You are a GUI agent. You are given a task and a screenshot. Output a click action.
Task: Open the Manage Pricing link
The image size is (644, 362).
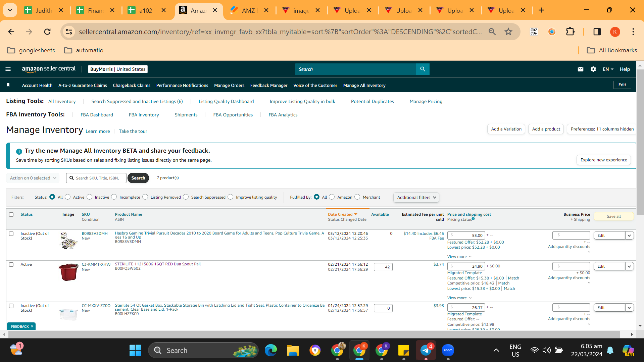click(426, 101)
